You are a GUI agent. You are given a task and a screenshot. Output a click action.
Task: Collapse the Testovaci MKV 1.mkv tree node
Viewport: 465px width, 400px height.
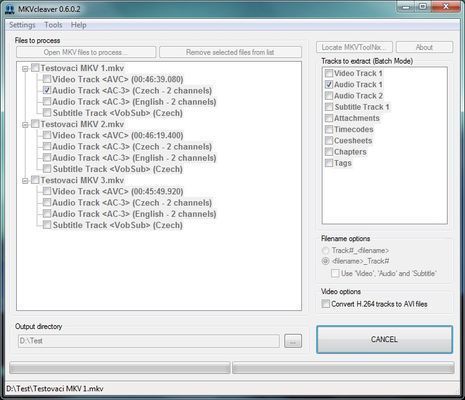coord(25,69)
